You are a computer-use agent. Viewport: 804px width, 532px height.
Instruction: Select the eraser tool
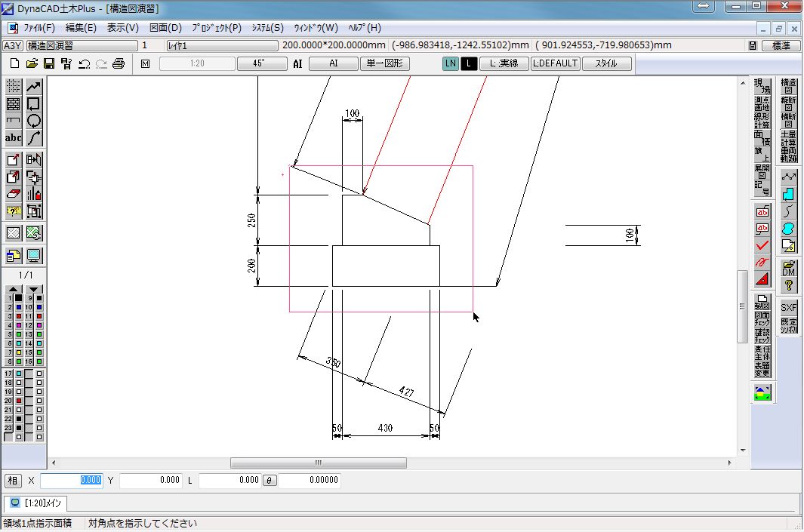click(14, 194)
